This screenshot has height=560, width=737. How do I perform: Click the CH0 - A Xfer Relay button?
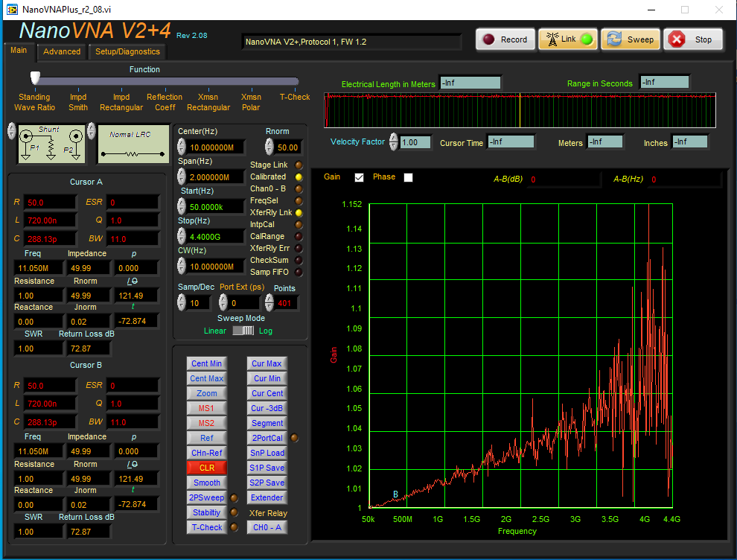tap(267, 527)
